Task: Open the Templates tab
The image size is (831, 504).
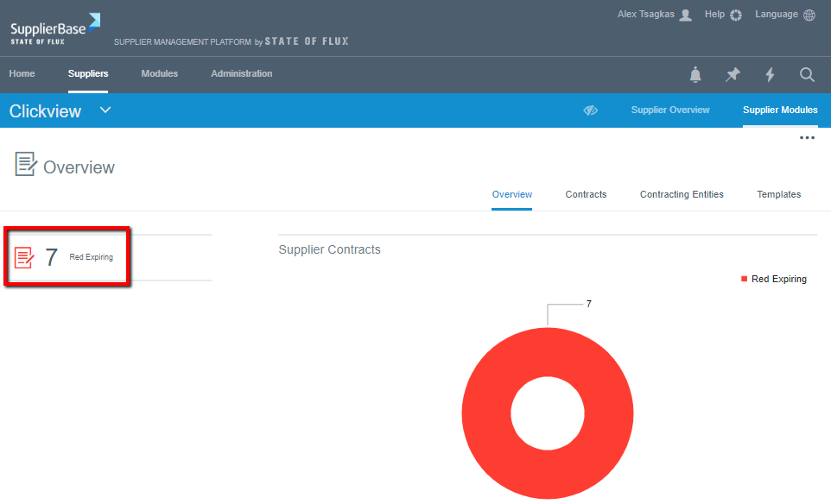Action: (778, 195)
